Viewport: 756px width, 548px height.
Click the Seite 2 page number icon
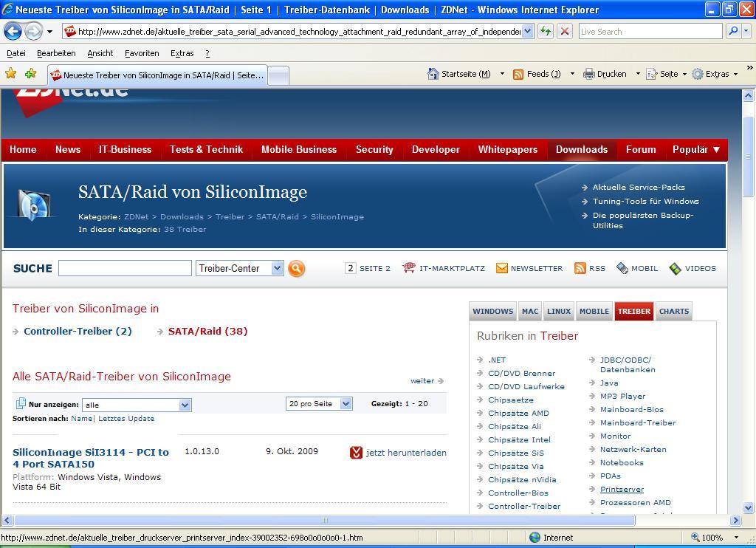tap(351, 268)
